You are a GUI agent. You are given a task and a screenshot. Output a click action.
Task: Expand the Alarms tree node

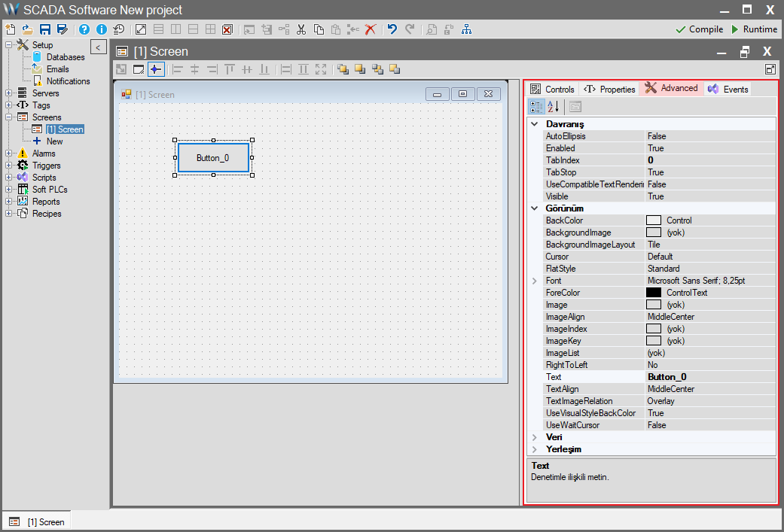8,154
